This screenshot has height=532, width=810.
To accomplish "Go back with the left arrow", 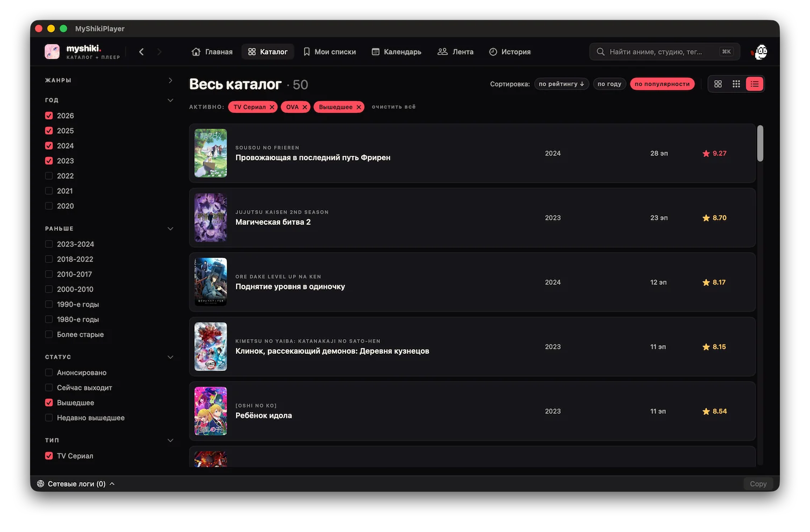I will [141, 52].
